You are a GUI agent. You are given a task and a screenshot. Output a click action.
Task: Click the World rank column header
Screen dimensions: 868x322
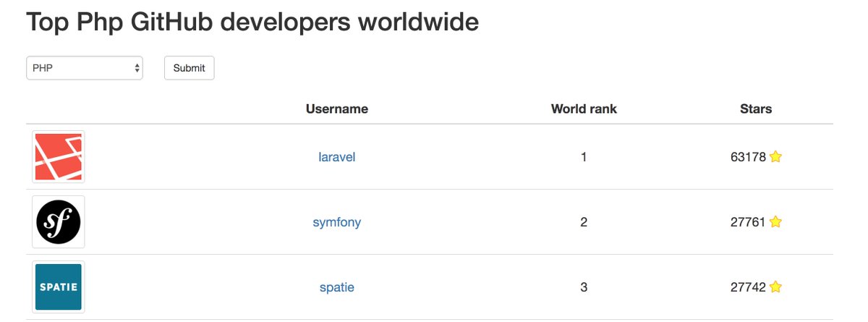tap(584, 109)
